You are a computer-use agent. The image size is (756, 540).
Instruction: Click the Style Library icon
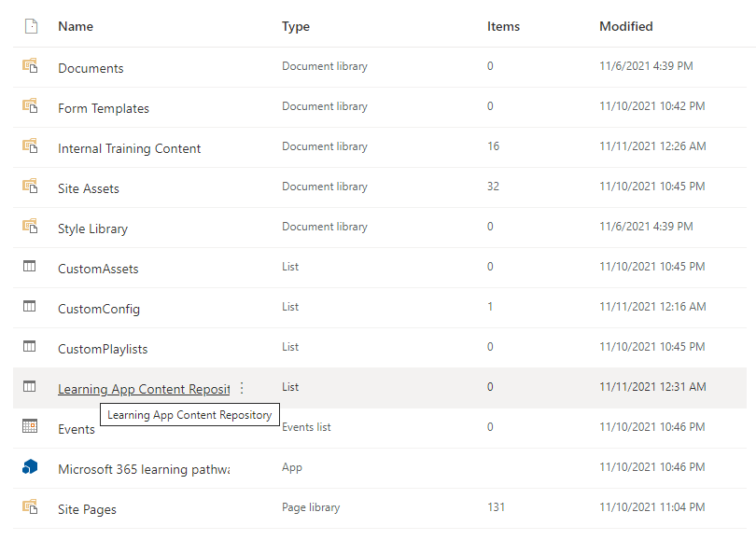[x=30, y=226]
